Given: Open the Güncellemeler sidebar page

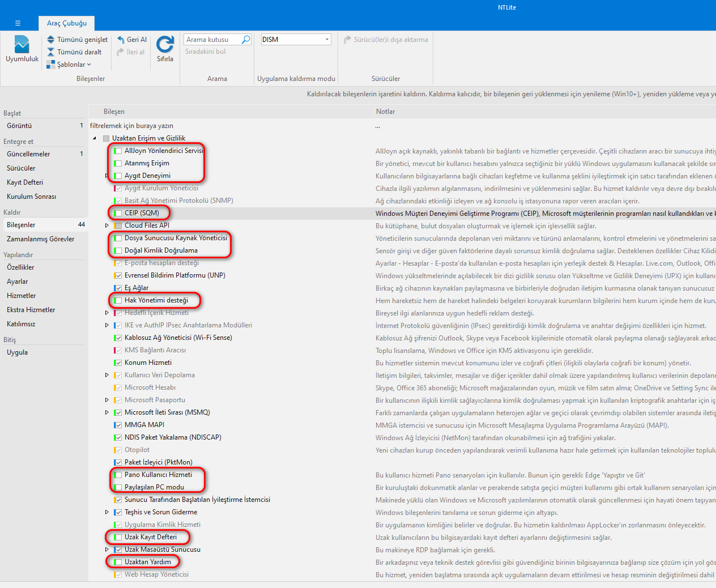Looking at the screenshot, I should tap(44, 154).
